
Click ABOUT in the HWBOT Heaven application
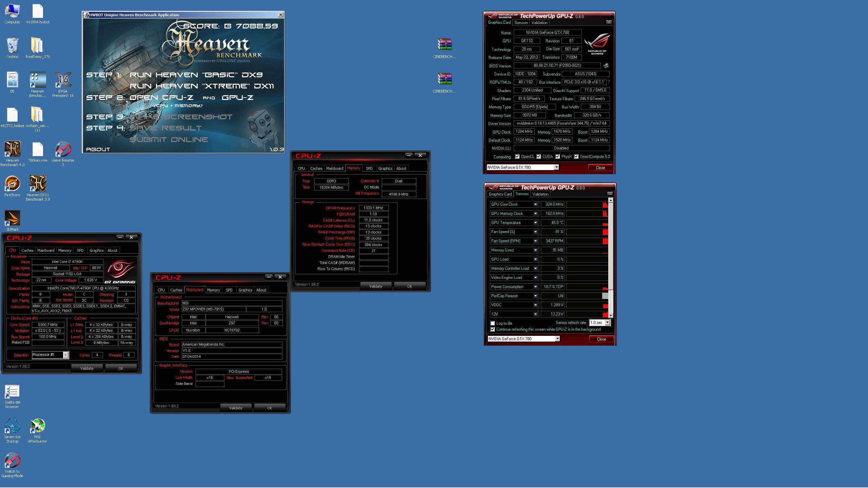pyautogui.click(x=98, y=149)
